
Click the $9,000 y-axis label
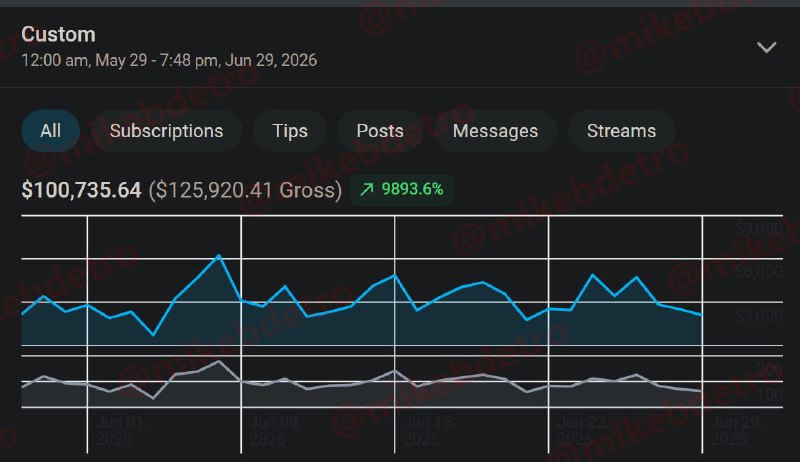759,229
